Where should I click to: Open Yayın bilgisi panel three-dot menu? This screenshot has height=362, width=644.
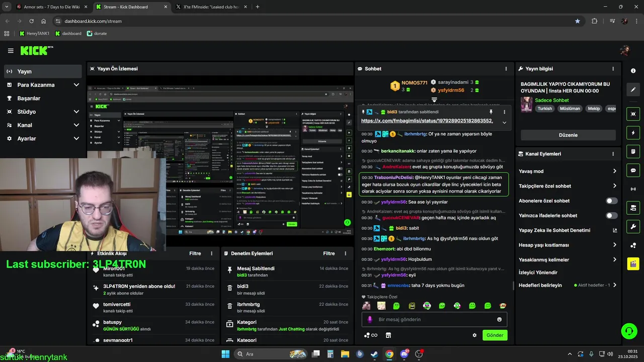tap(613, 68)
